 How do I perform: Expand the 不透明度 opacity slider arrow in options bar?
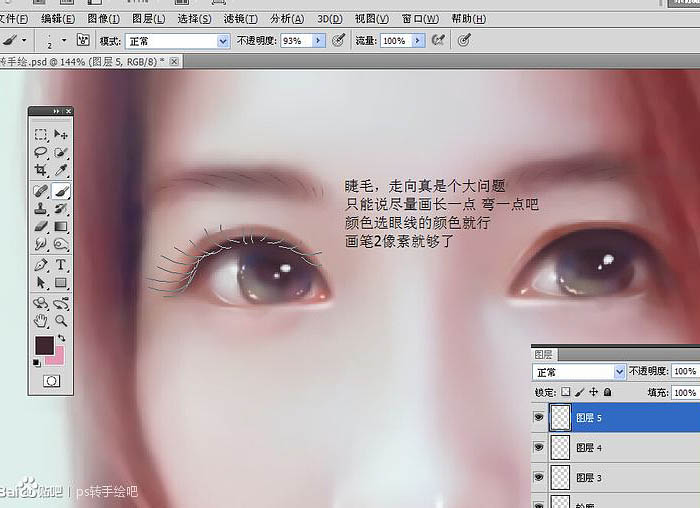coord(318,41)
